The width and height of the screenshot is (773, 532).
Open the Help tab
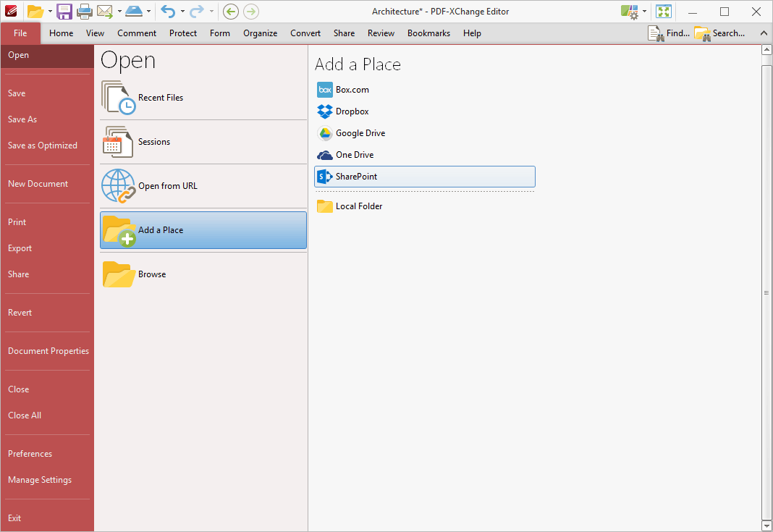pyautogui.click(x=472, y=33)
